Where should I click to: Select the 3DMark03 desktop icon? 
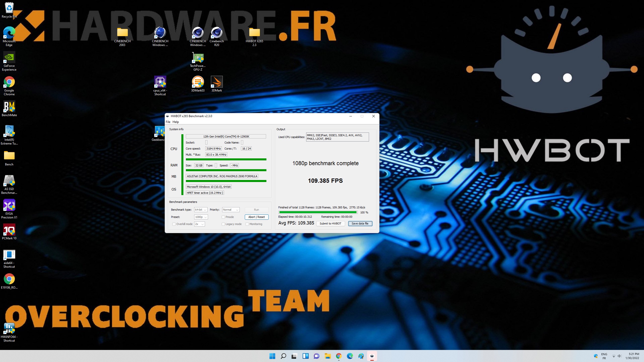pyautogui.click(x=198, y=84)
